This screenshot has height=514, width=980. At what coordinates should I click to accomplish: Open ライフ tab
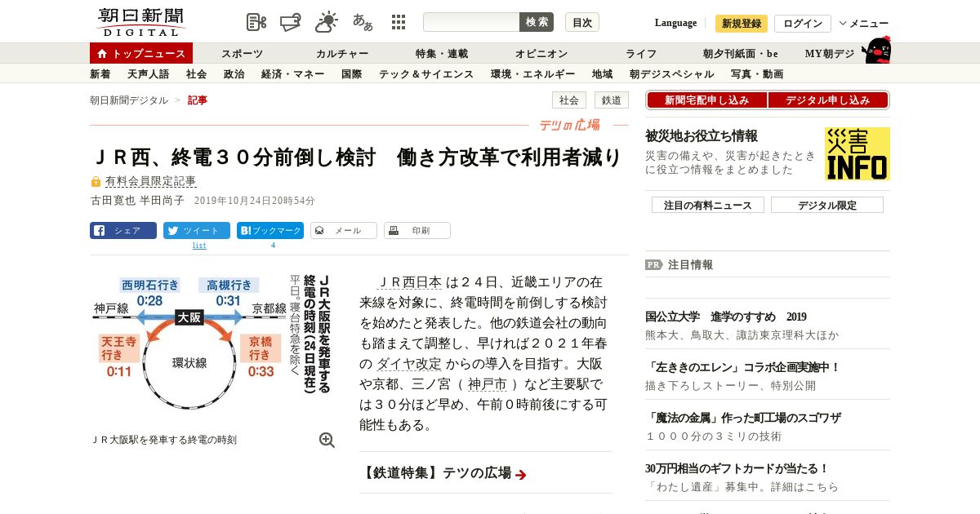pyautogui.click(x=641, y=53)
